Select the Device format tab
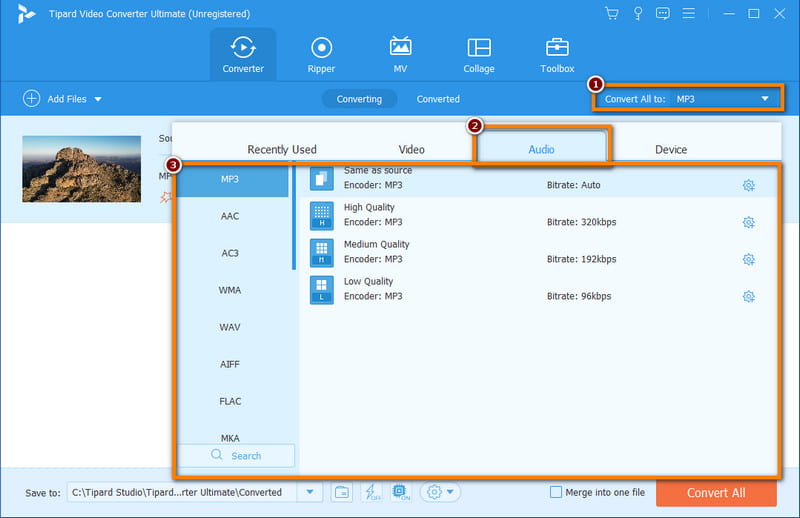This screenshot has height=518, width=800. coord(671,150)
